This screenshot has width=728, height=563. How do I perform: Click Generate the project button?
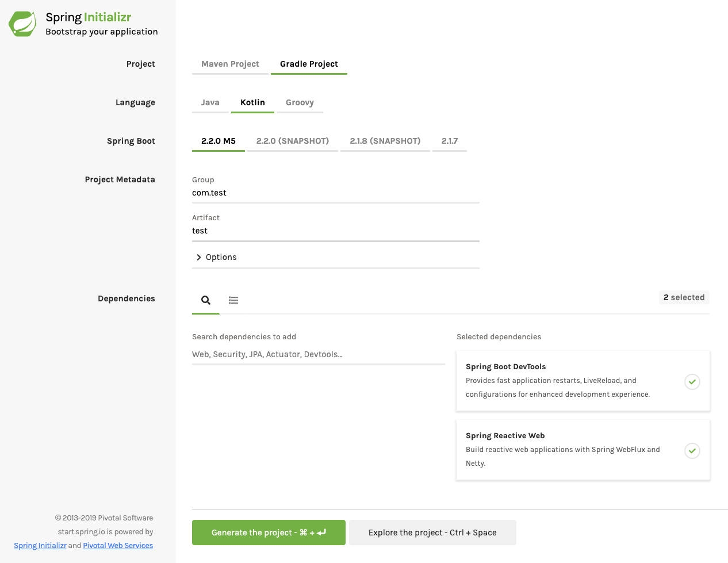point(269,533)
